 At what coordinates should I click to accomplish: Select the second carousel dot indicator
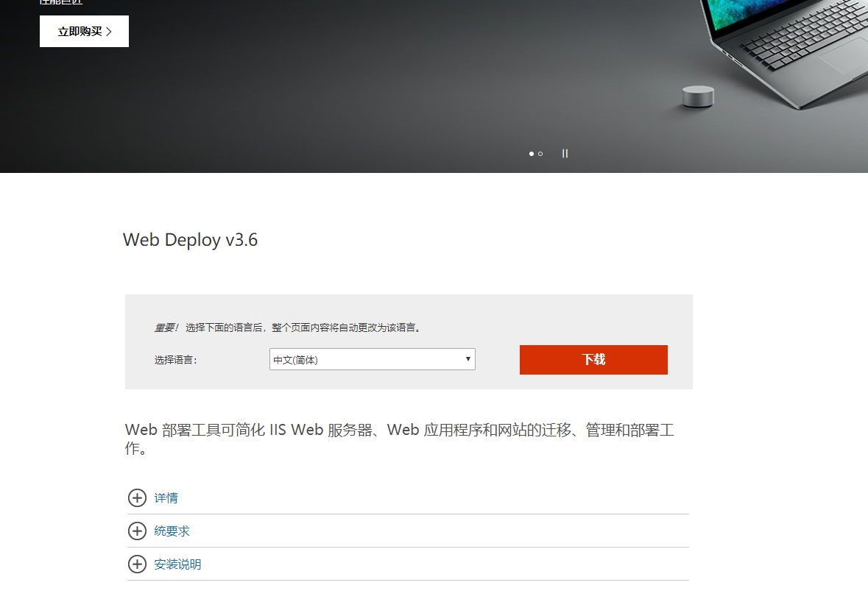(540, 154)
